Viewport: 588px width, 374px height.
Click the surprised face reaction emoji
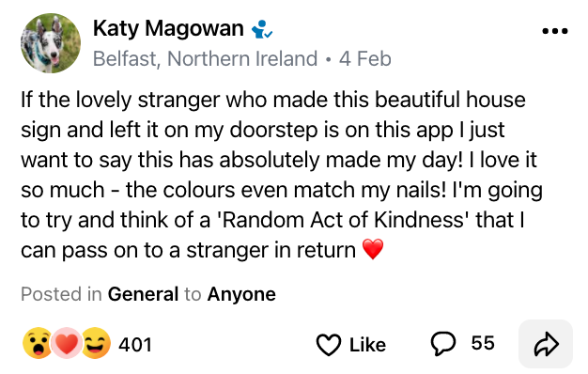(38, 343)
